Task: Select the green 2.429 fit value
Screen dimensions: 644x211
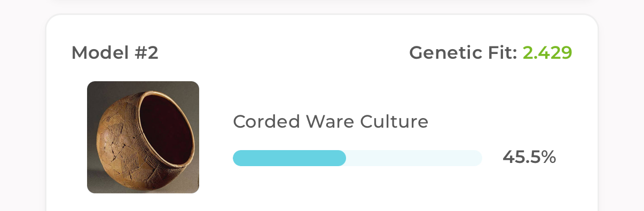Action: point(547,53)
